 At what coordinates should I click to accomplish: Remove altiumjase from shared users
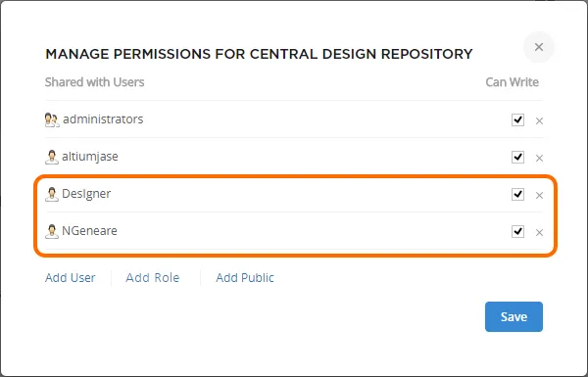[x=539, y=158]
